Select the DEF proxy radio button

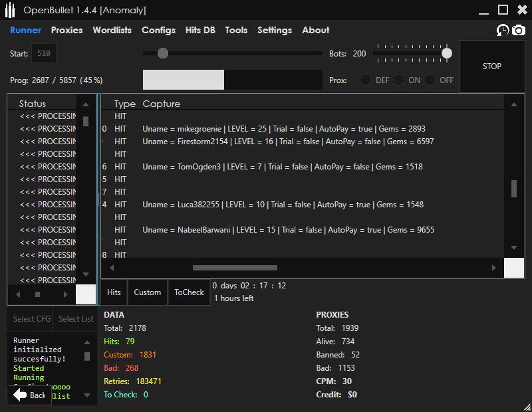pyautogui.click(x=366, y=80)
